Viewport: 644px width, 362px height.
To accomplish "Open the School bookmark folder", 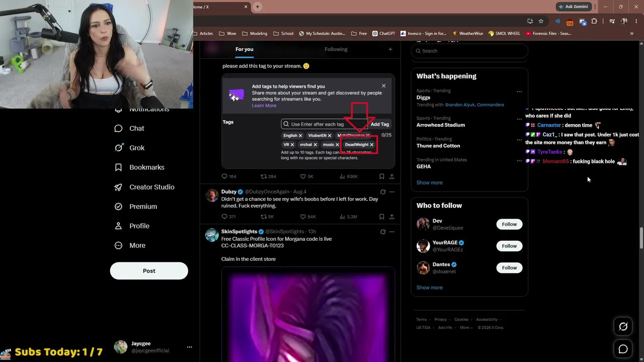I will [283, 34].
